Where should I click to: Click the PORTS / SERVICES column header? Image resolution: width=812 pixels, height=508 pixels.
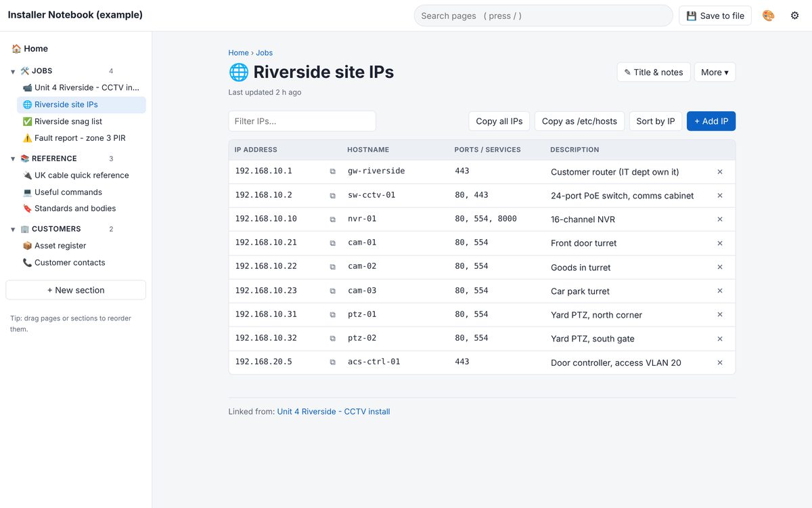(x=488, y=150)
